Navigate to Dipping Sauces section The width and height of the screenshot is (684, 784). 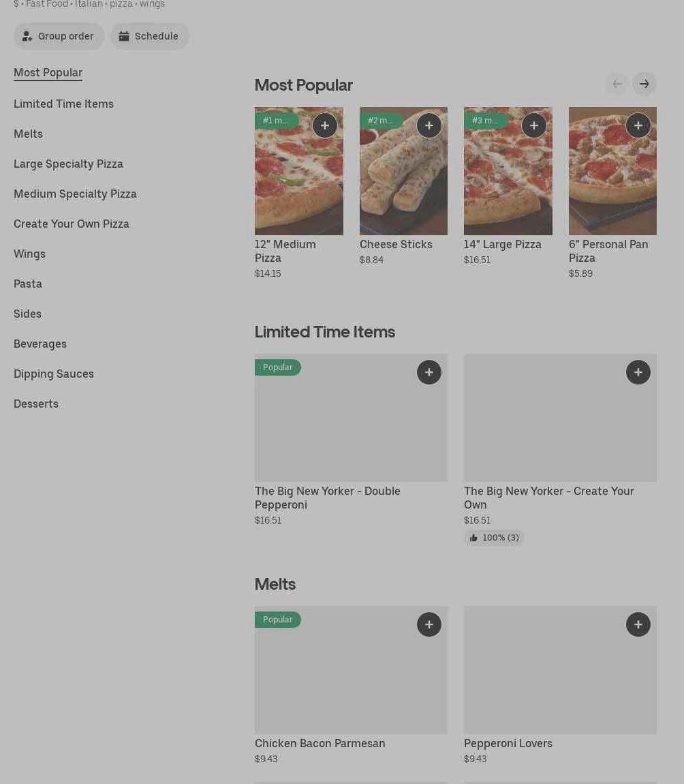point(54,374)
